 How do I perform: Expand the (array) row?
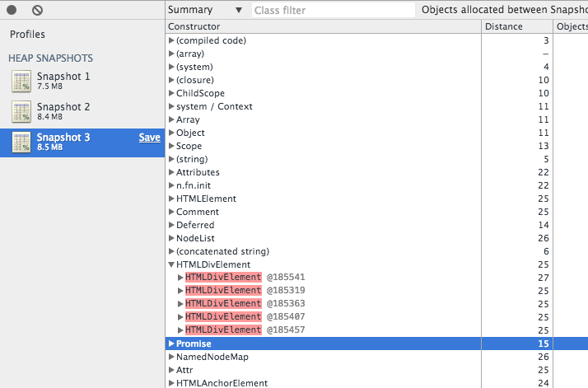171,54
